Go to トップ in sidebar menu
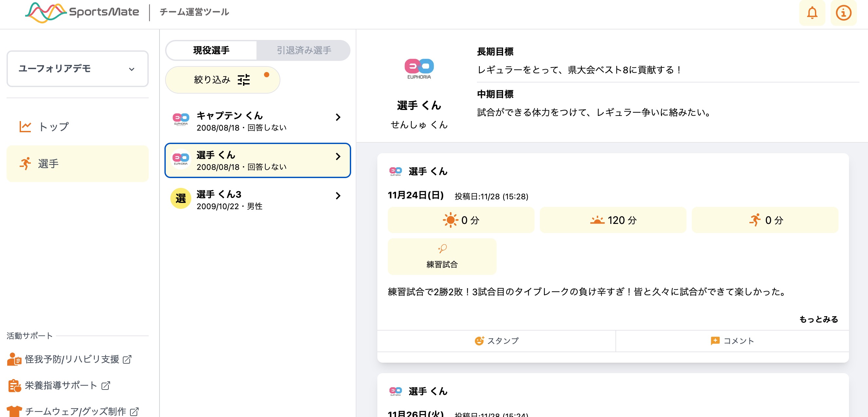The image size is (868, 417). point(78,127)
